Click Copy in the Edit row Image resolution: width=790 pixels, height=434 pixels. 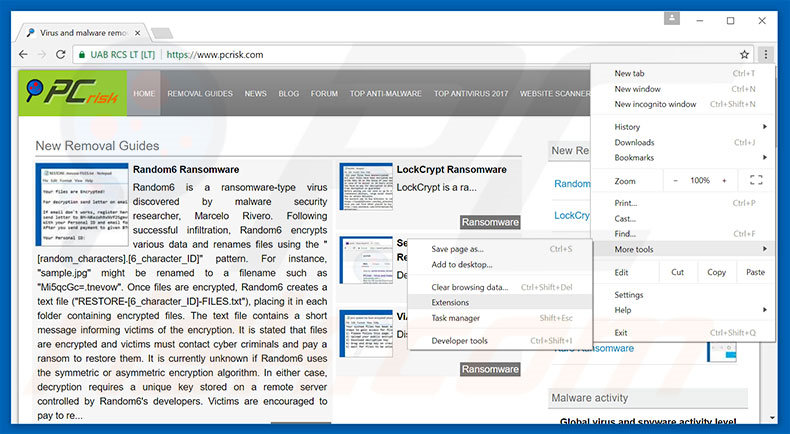pos(716,272)
